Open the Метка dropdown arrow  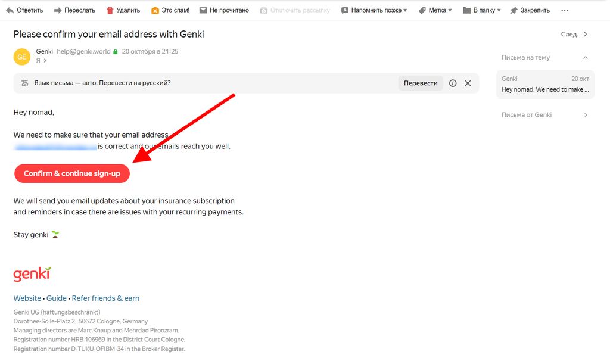450,10
